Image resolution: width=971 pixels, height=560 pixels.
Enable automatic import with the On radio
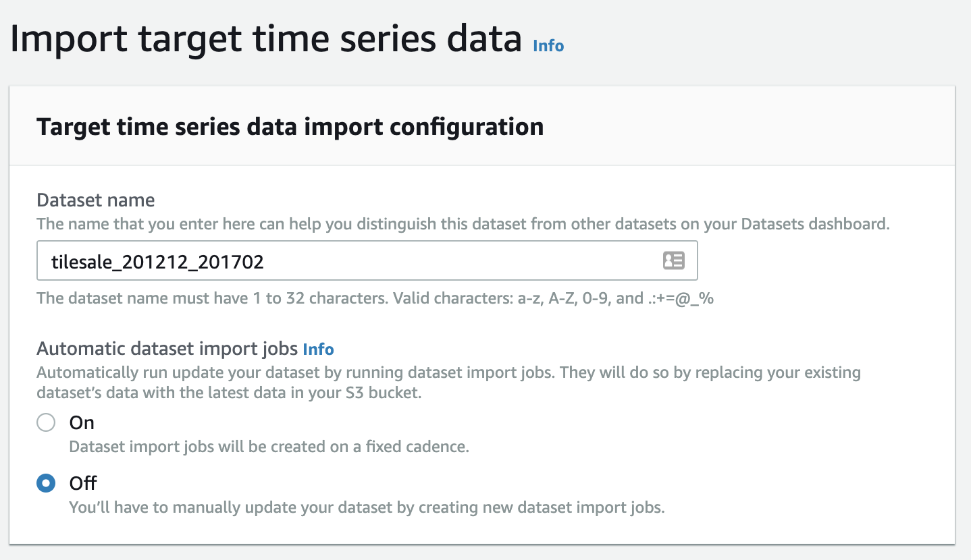click(x=46, y=423)
